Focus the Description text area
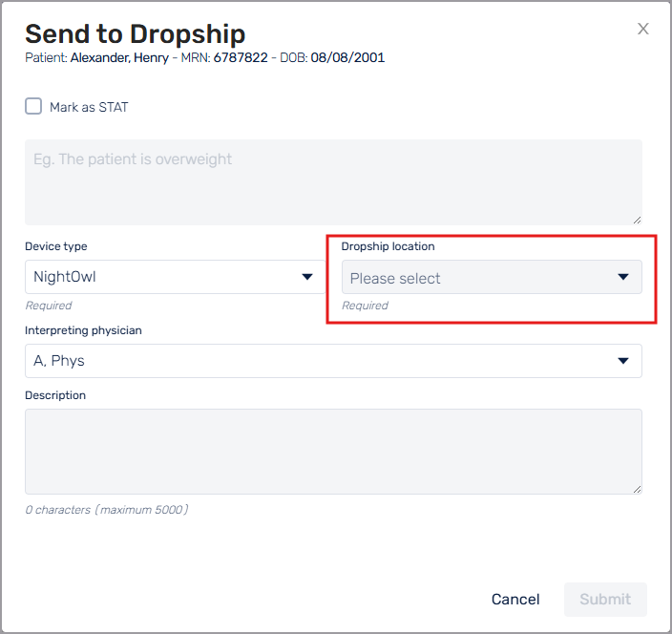This screenshot has height=634, width=672. tap(333, 451)
